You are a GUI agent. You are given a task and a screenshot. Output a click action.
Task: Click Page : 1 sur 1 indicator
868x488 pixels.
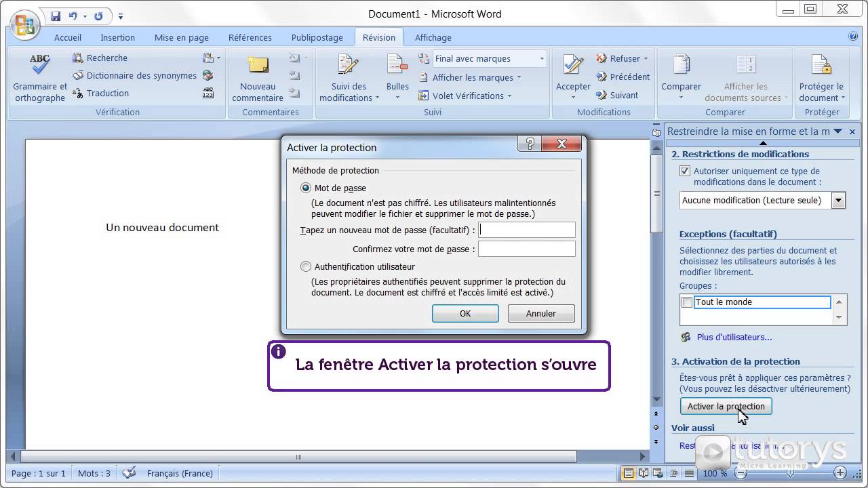[x=39, y=473]
